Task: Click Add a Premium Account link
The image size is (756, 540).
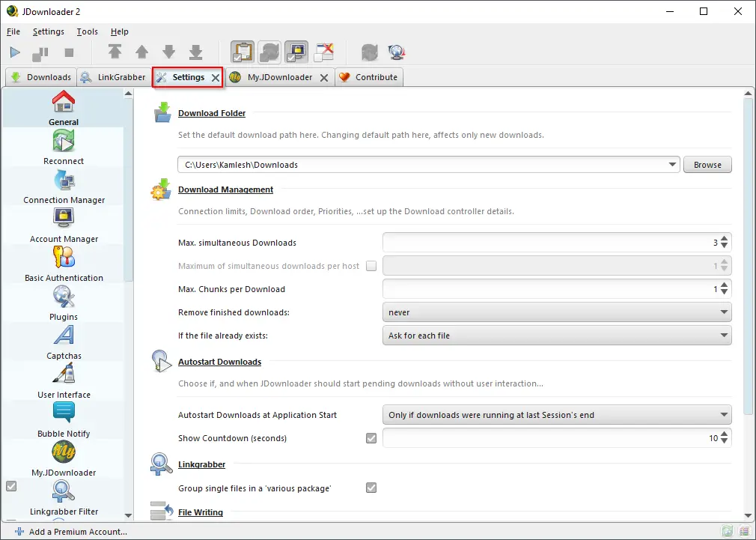Action: coord(71,531)
